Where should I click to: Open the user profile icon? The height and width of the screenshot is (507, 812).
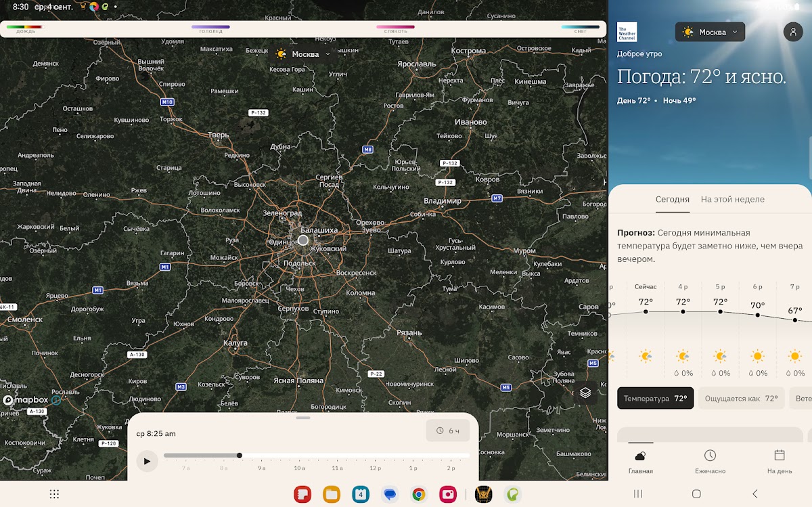click(792, 32)
